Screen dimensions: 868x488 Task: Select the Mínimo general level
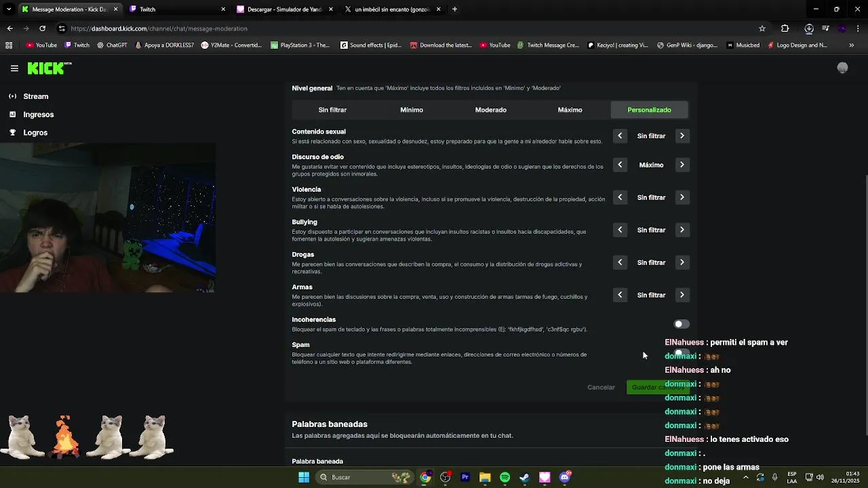coord(412,110)
